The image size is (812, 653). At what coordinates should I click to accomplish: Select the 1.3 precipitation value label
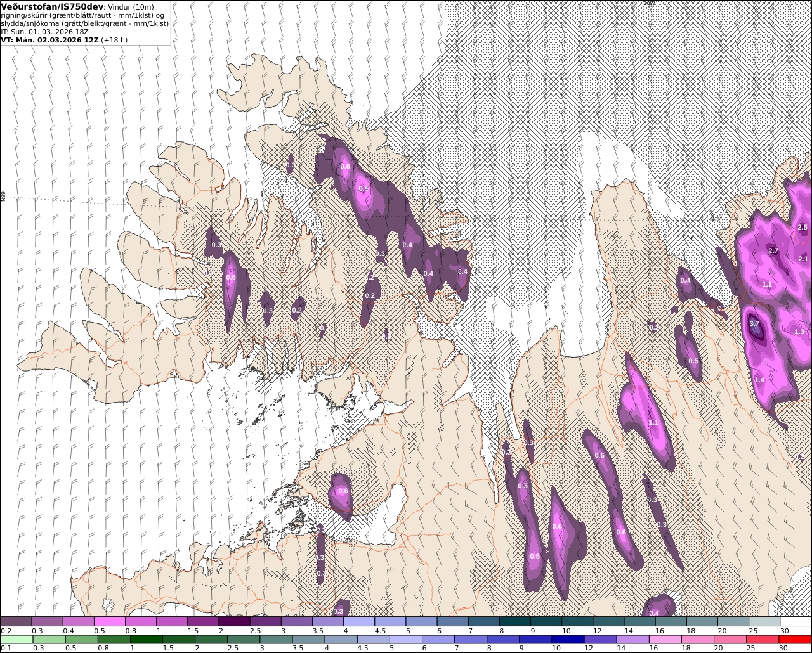pos(799,332)
